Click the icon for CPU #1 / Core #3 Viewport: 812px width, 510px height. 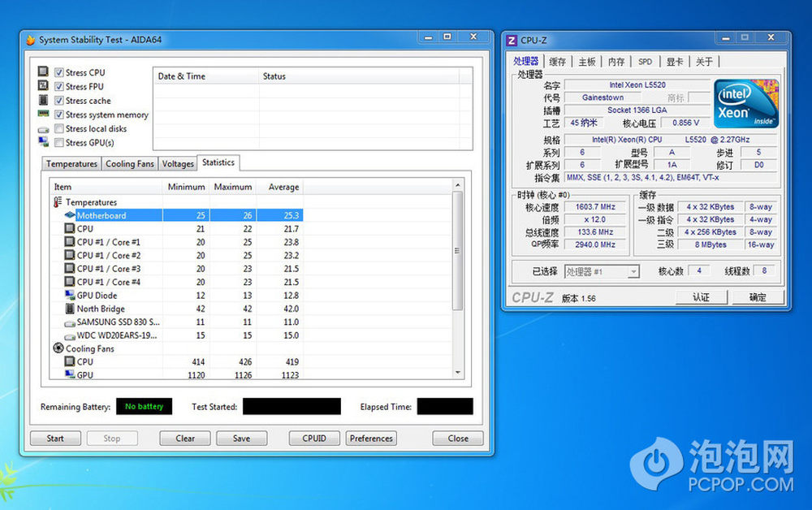69,268
